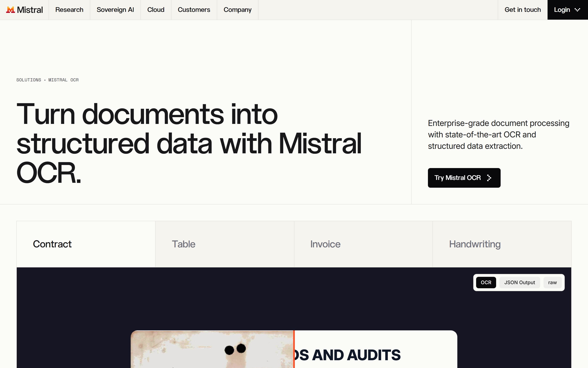Click the Try Mistral OCR button
This screenshot has width=588, height=368.
pyautogui.click(x=464, y=178)
